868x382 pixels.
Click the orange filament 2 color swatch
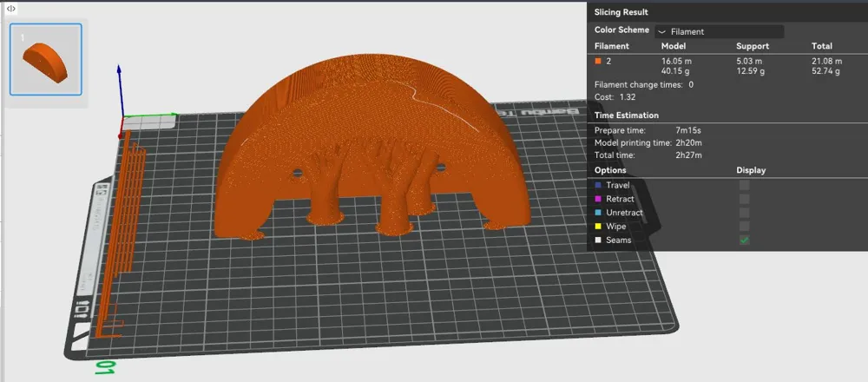pyautogui.click(x=598, y=62)
